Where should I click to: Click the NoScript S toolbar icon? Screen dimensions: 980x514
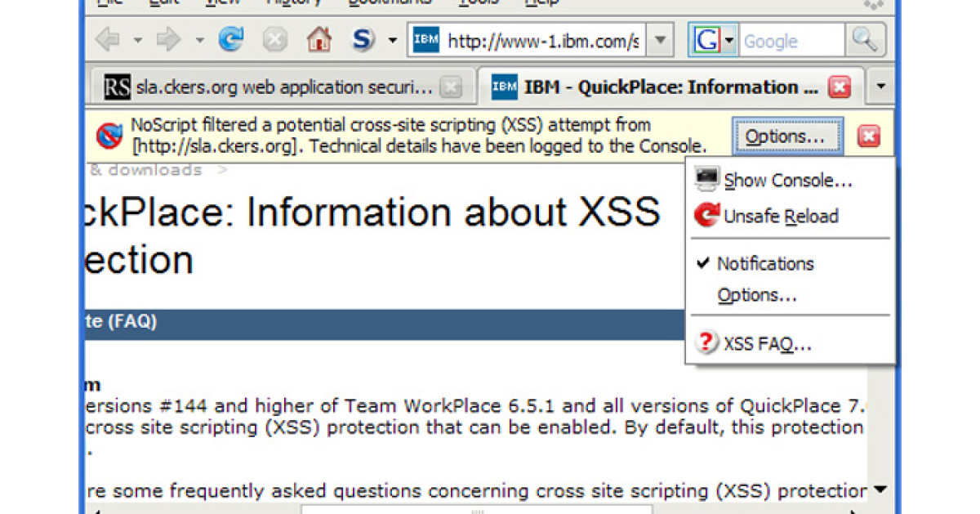coord(363,39)
